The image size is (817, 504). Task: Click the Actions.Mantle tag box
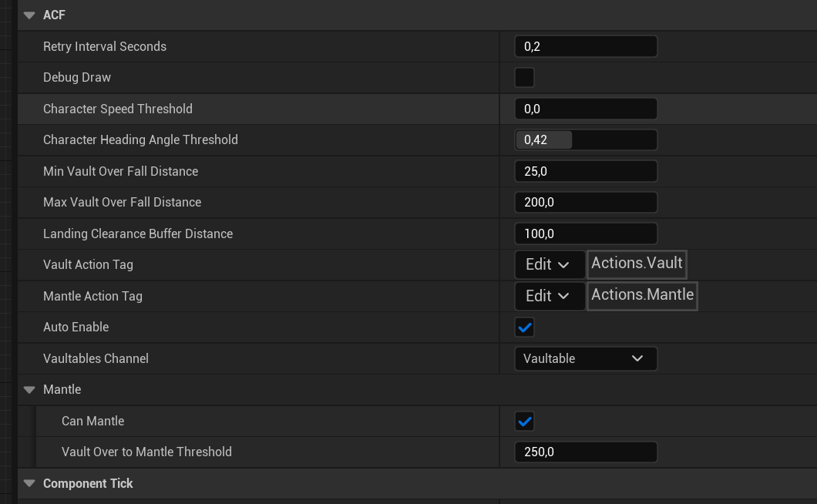(x=642, y=295)
